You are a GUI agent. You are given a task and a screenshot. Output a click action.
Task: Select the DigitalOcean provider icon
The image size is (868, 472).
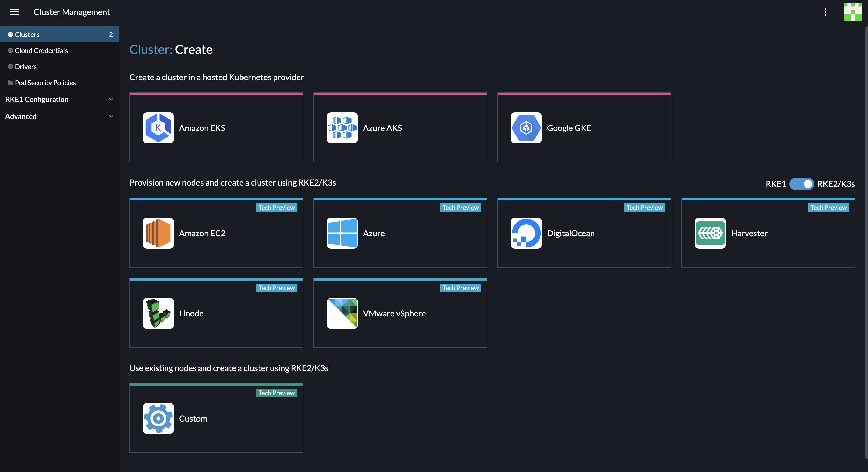tap(526, 233)
